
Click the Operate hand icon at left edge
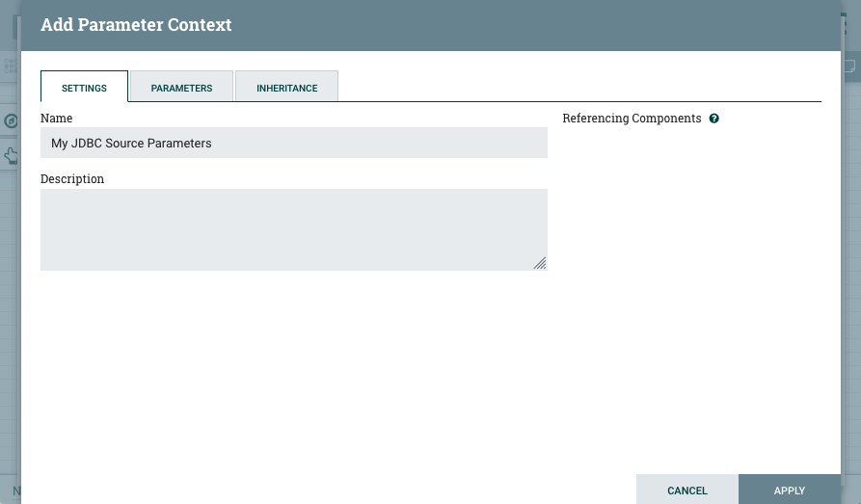(x=11, y=155)
